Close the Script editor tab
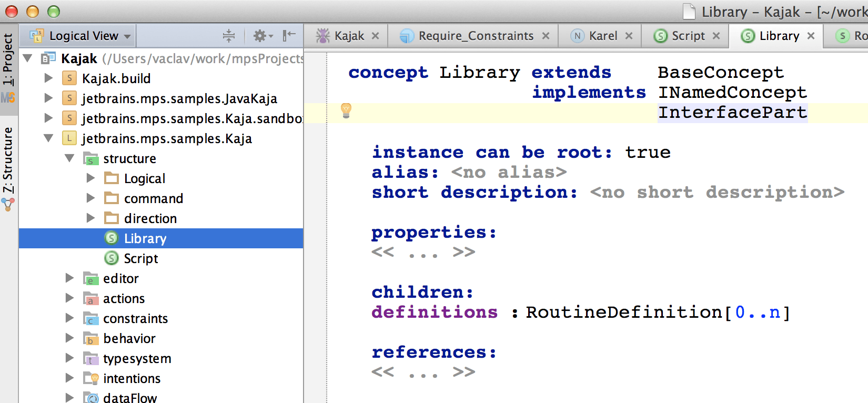This screenshot has width=868, height=403. coord(716,36)
